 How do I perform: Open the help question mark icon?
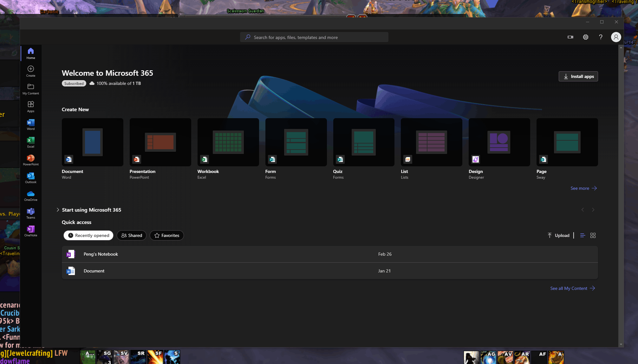point(601,37)
